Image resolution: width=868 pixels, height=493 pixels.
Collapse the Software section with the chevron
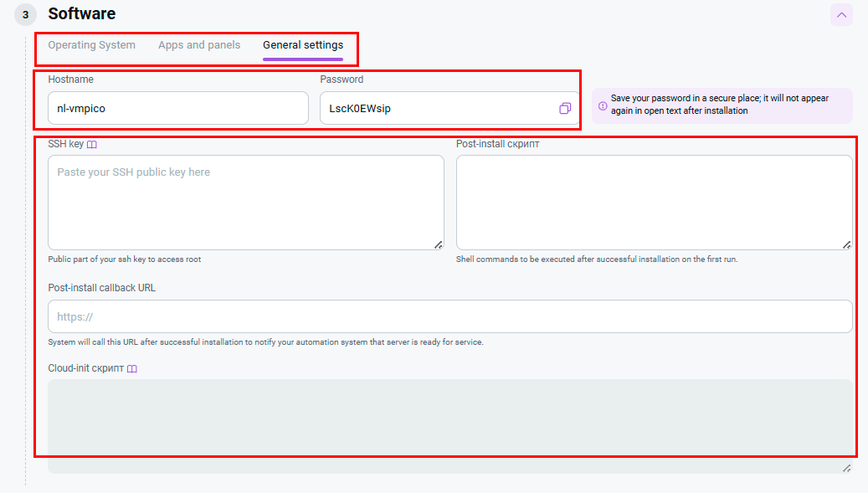coord(841,14)
